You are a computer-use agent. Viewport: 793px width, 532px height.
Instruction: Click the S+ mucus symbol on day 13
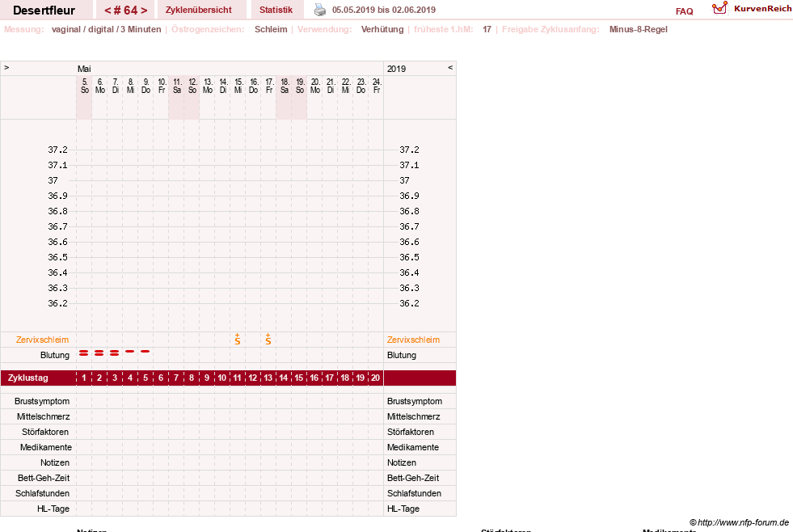pos(268,340)
